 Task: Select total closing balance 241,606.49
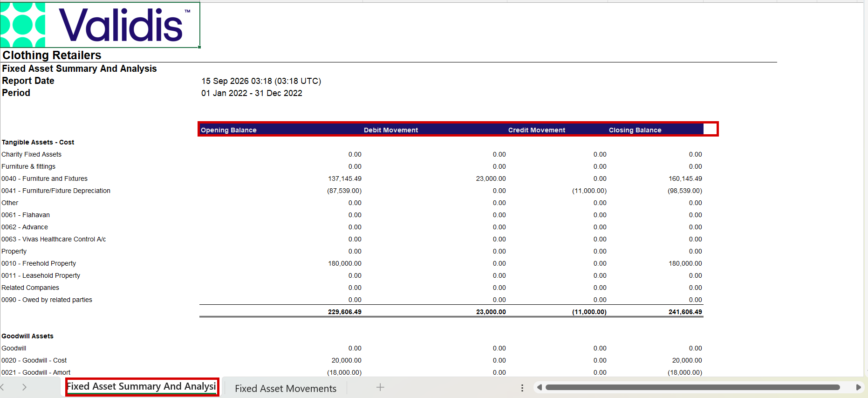(685, 312)
